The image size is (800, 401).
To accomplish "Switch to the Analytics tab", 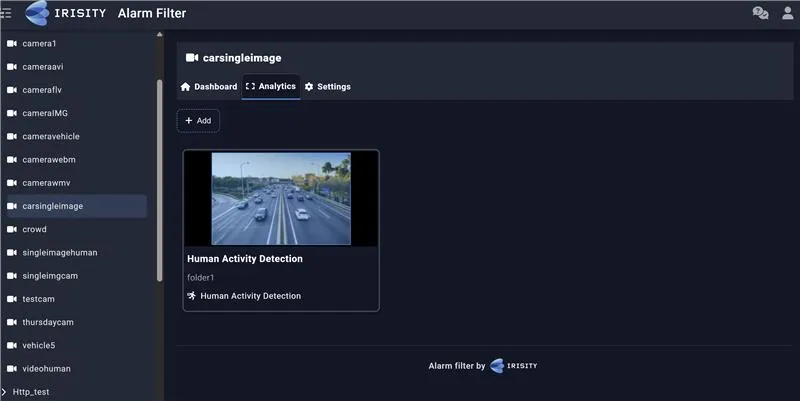I will tap(271, 86).
